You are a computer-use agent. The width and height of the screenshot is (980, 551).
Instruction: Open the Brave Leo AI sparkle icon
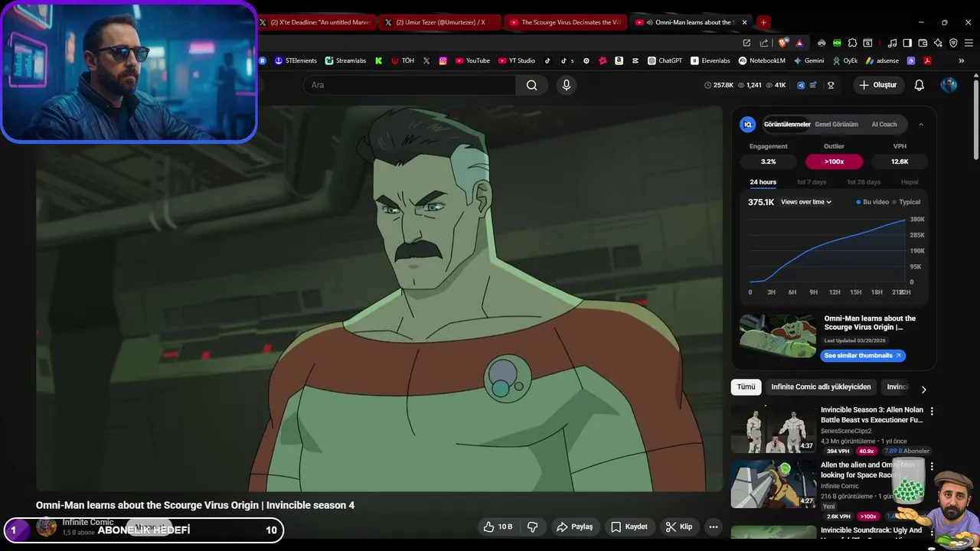point(938,43)
